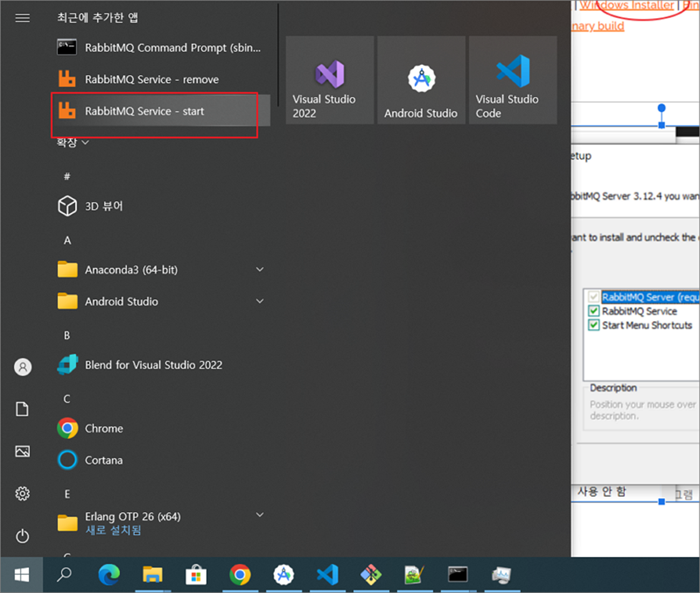The width and height of the screenshot is (700, 593).
Task: Open the user account icon in Start sidebar
Action: pyautogui.click(x=22, y=367)
